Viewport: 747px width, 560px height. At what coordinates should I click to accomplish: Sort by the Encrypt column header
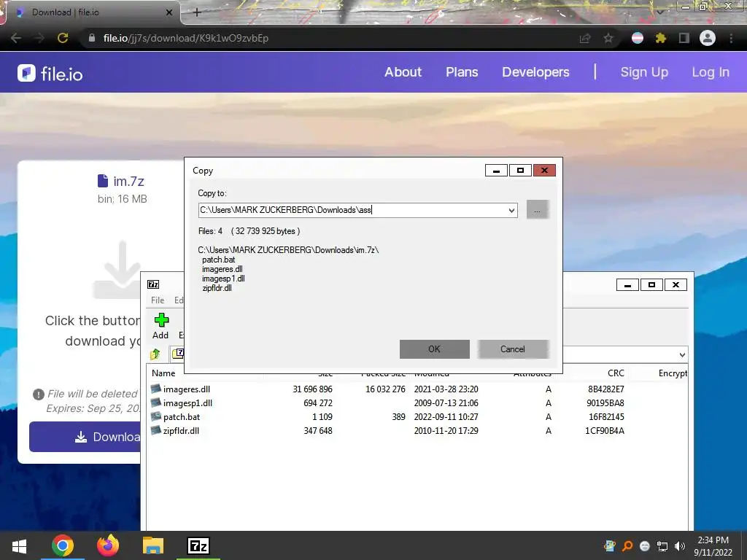coord(673,373)
